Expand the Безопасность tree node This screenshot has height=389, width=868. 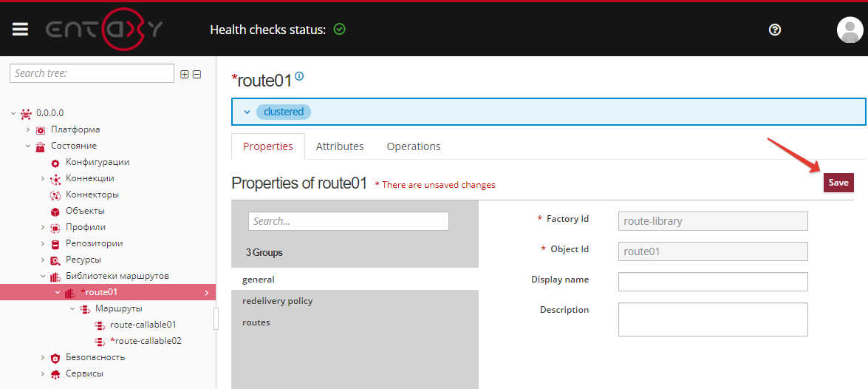pos(43,357)
